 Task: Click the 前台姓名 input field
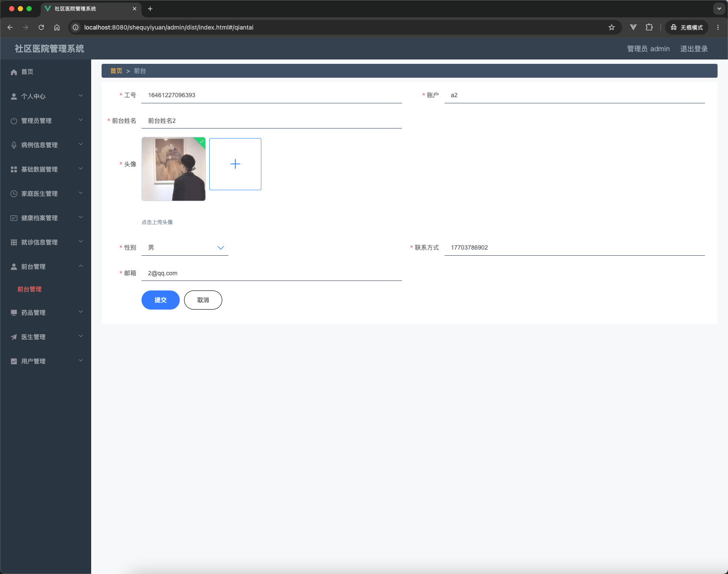coord(272,121)
